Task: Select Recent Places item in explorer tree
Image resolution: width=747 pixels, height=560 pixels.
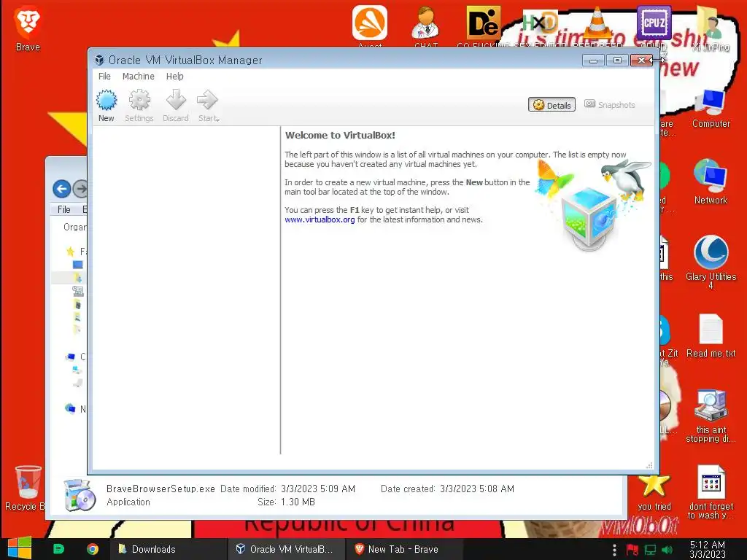Action: [x=77, y=290]
